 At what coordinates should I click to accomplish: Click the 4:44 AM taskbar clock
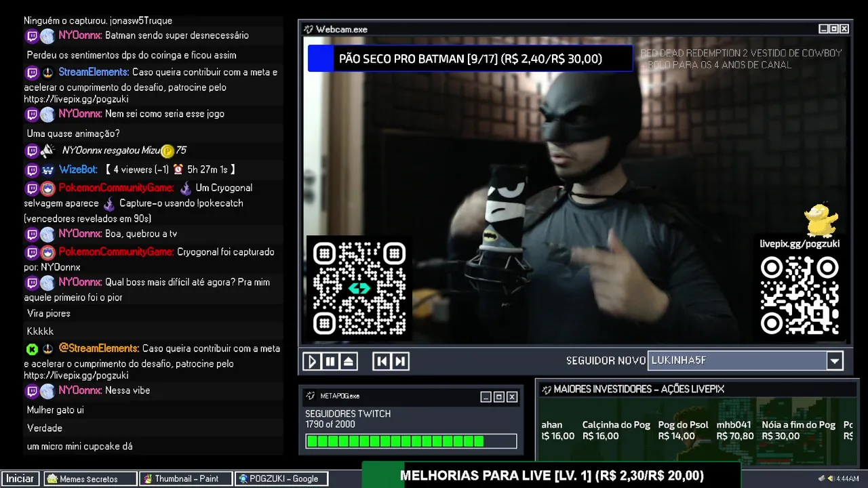[x=848, y=479]
